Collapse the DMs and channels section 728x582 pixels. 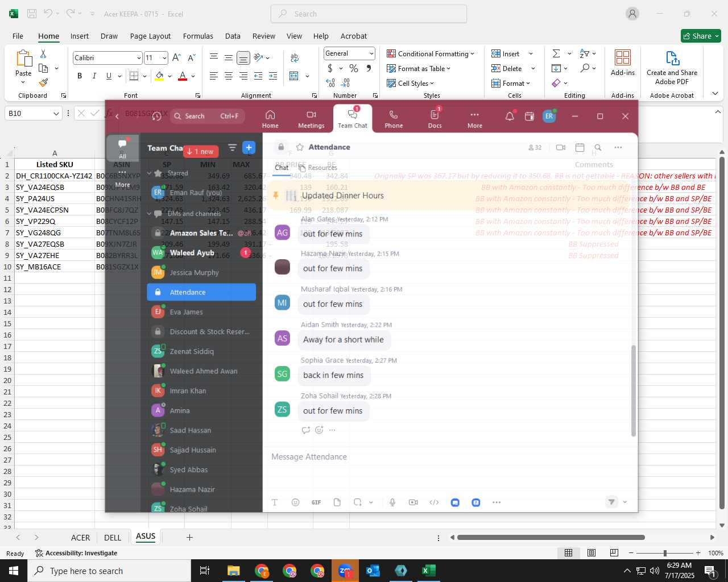click(150, 214)
